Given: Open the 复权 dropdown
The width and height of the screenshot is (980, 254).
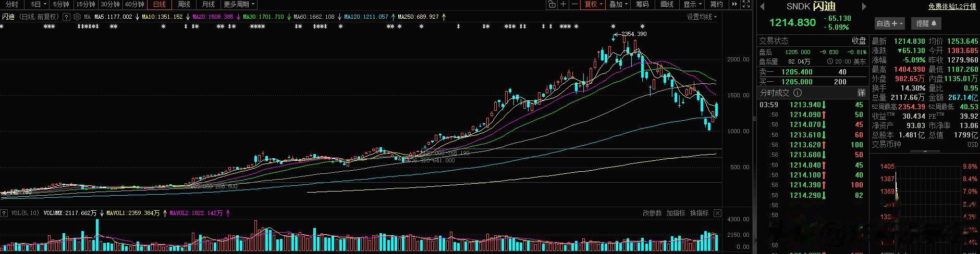Looking at the screenshot, I should [593, 4].
